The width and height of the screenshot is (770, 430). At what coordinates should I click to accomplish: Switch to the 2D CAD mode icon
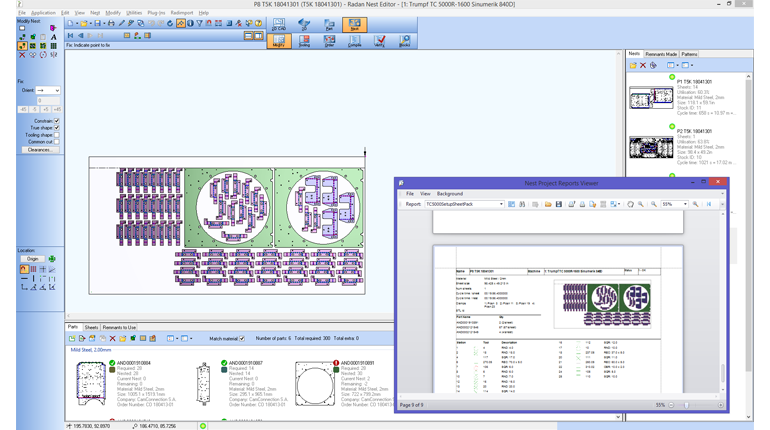click(x=279, y=24)
